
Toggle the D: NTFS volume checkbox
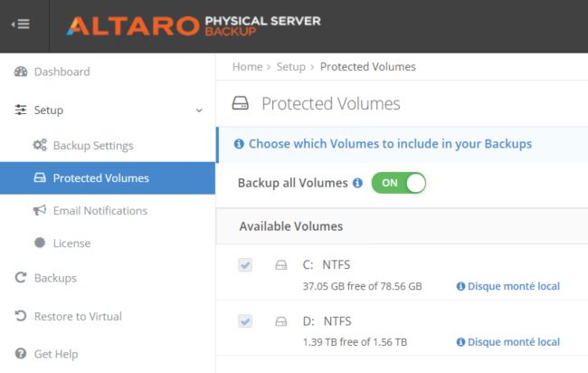pos(245,321)
